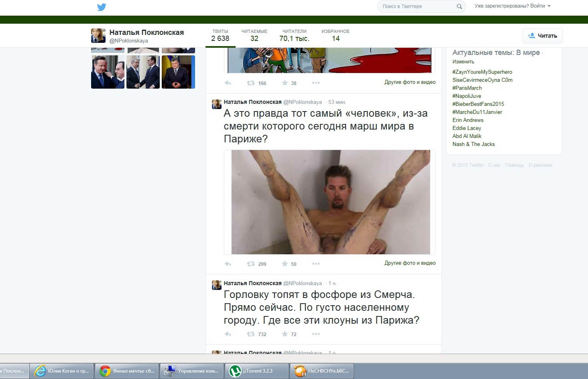This screenshot has width=588, height=379.
Task: Click the О рекламе footer link
Action: [540, 165]
